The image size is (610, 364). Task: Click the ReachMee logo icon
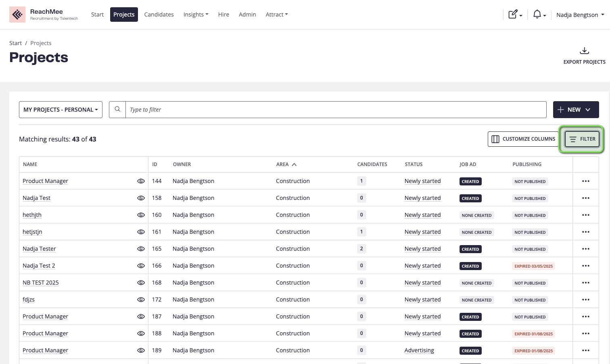(17, 15)
